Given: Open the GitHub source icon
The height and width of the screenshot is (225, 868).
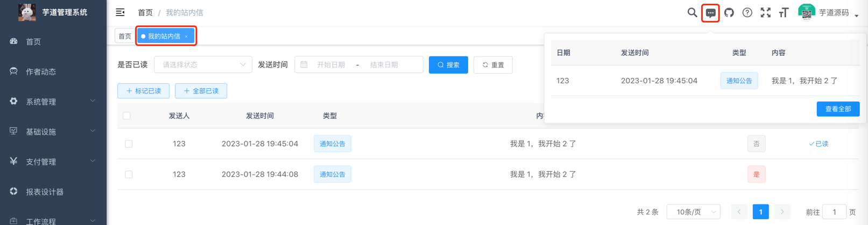Looking at the screenshot, I should coord(729,12).
